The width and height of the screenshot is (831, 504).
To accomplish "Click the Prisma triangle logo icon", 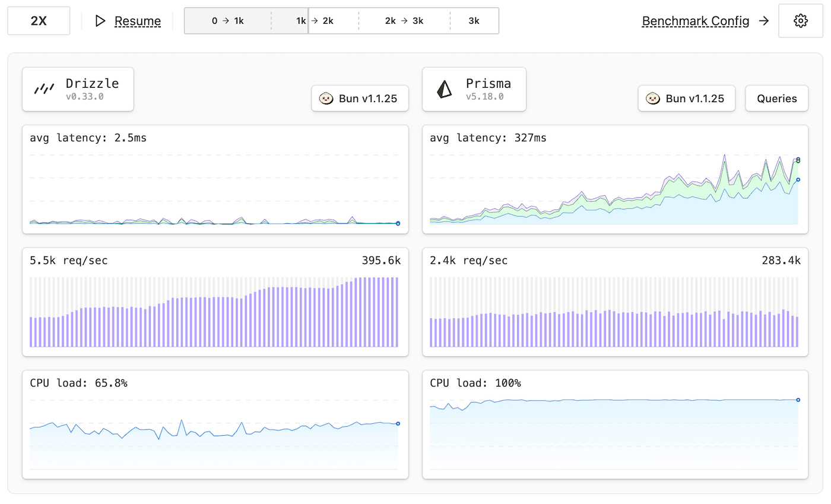I will coord(444,89).
